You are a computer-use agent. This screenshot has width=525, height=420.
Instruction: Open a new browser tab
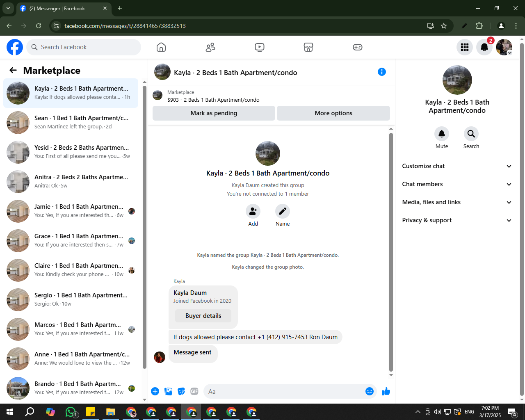click(x=120, y=8)
